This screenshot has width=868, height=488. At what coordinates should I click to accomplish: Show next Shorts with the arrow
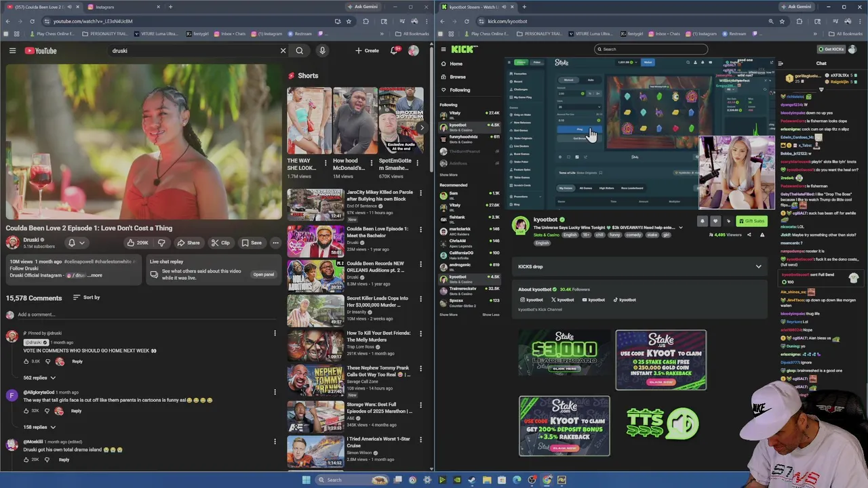(x=421, y=127)
